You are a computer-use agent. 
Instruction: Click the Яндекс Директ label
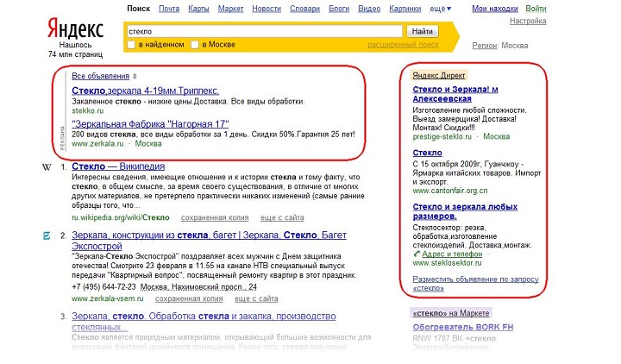pyautogui.click(x=439, y=75)
